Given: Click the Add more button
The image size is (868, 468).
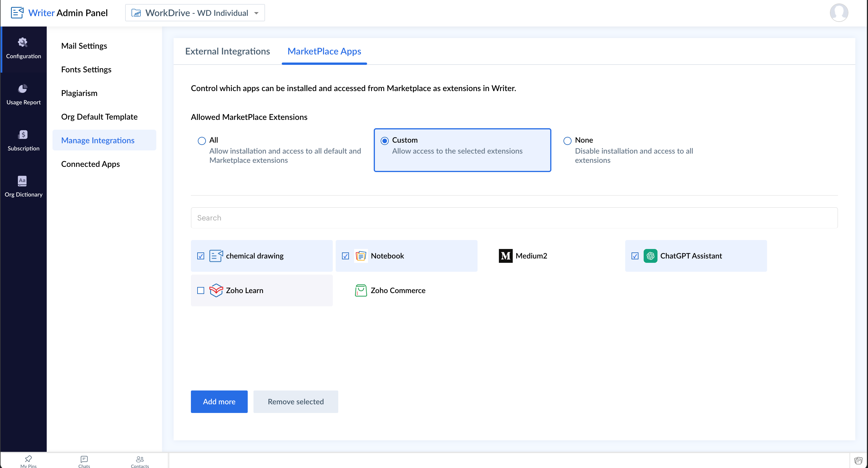Looking at the screenshot, I should pos(219,402).
